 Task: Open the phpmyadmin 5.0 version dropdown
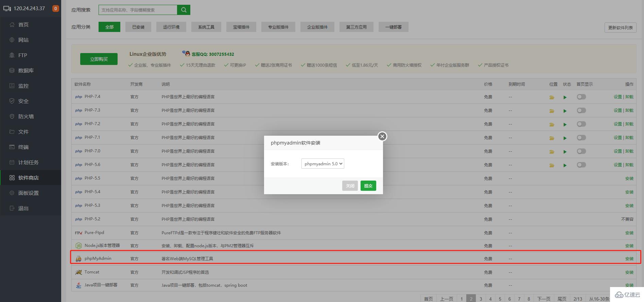coord(323,164)
